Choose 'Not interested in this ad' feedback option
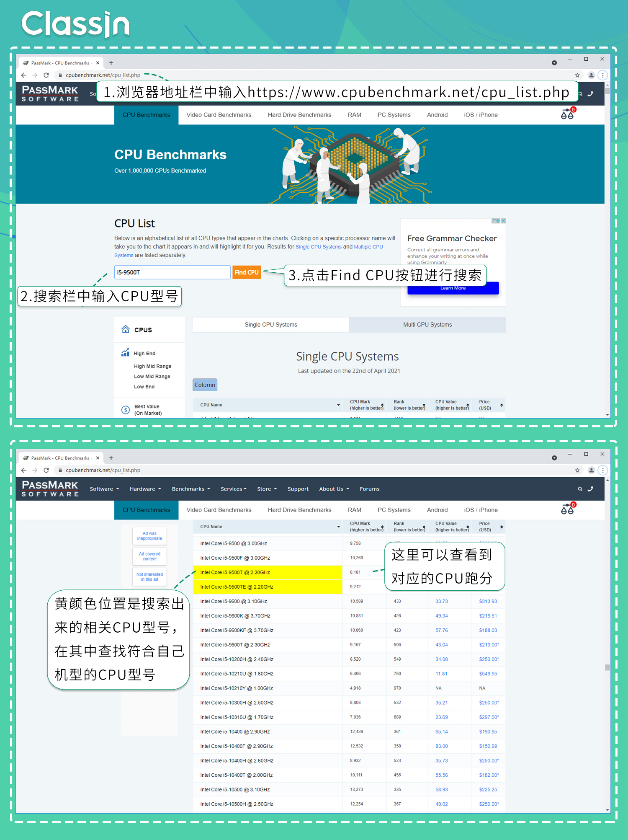The width and height of the screenshot is (628, 840). click(x=149, y=577)
